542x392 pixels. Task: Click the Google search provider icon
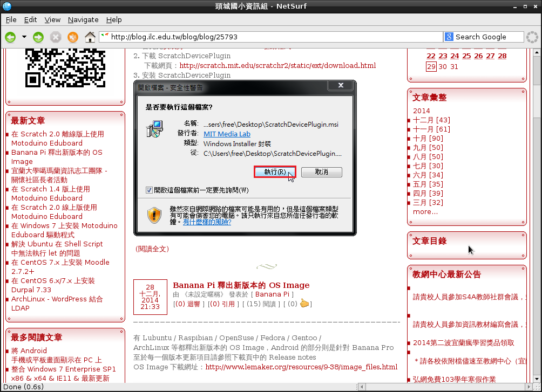point(449,37)
